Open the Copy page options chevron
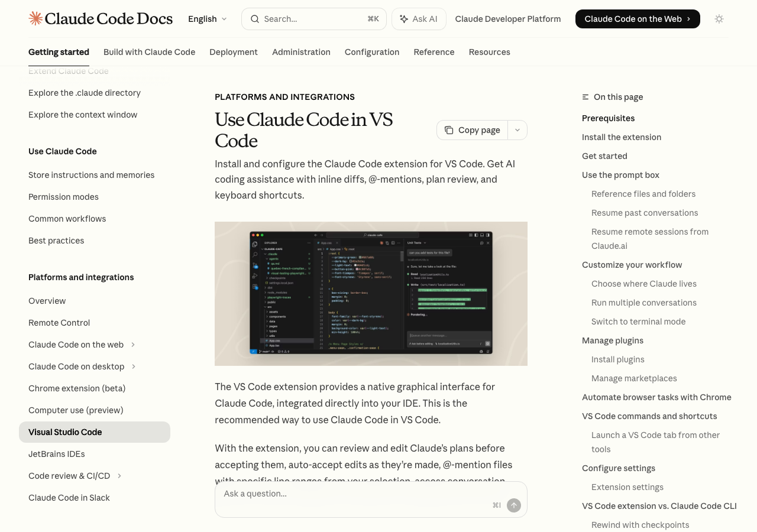This screenshot has height=532, width=757. point(517,130)
